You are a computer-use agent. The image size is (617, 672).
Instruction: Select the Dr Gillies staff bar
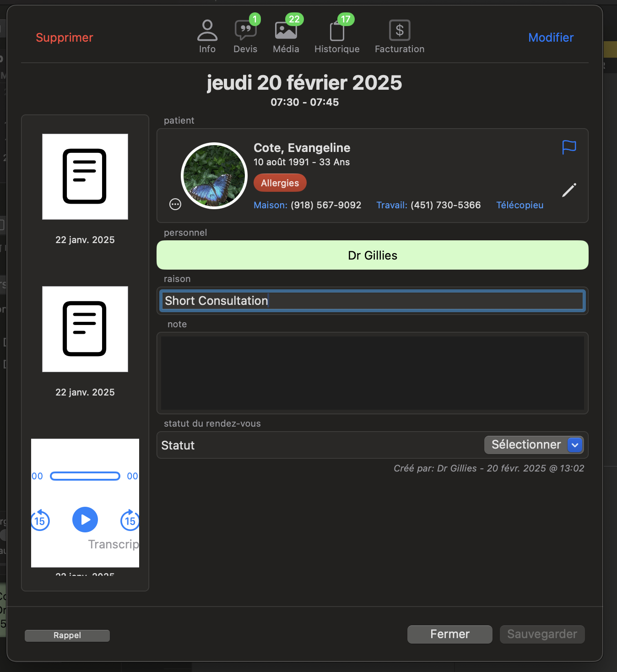coord(373,255)
